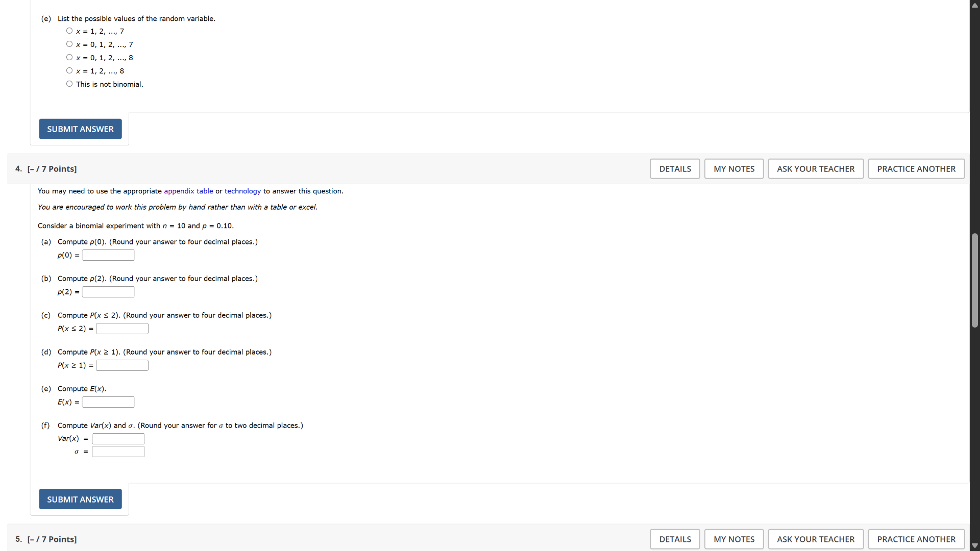Open the technology link

coord(242,191)
